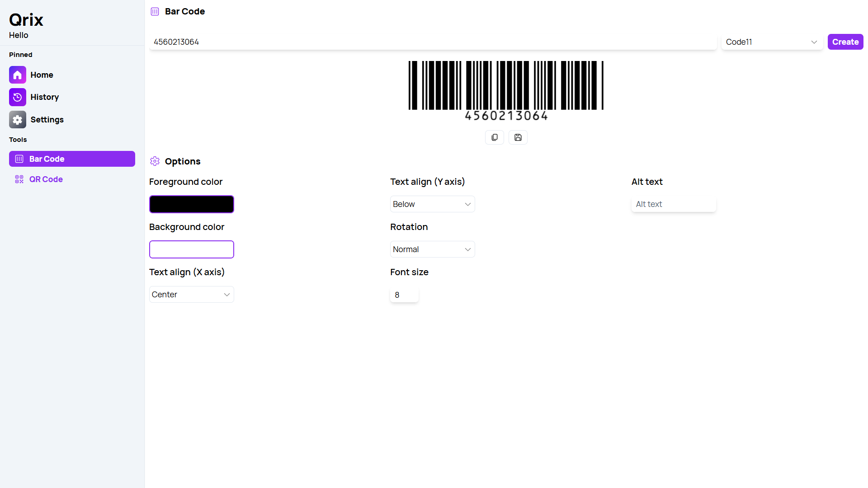The height and width of the screenshot is (488, 868).
Task: Click the Alt text input field
Action: coord(673,204)
